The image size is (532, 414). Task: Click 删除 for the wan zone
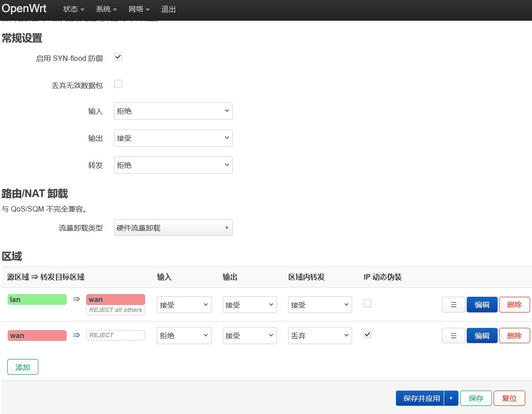pyautogui.click(x=514, y=336)
